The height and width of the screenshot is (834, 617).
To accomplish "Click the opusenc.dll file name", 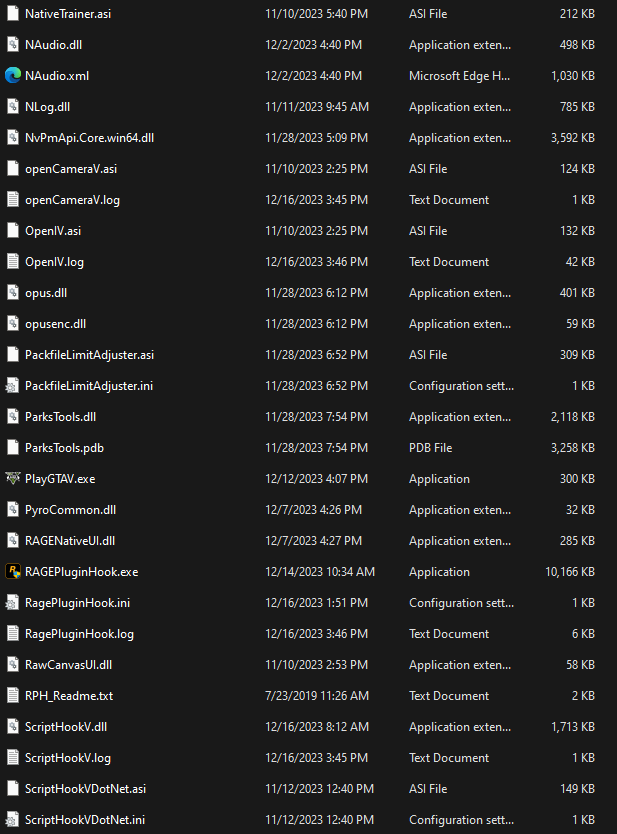I will click(55, 324).
